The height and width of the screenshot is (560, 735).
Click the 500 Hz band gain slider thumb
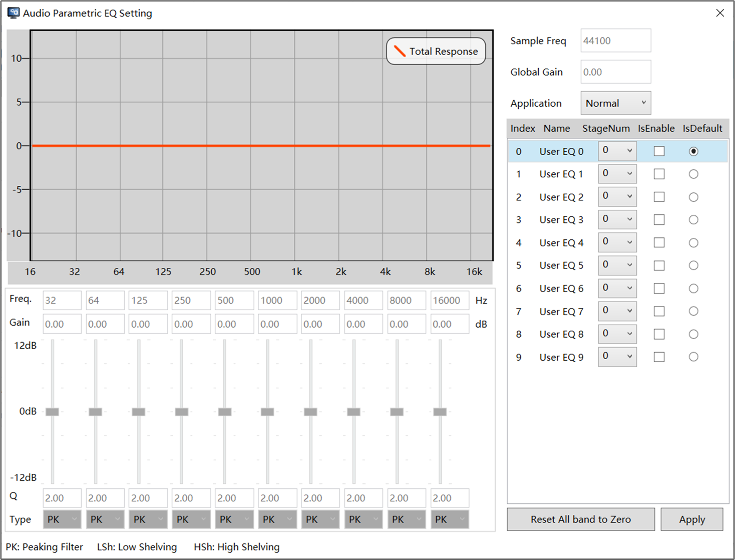click(225, 412)
